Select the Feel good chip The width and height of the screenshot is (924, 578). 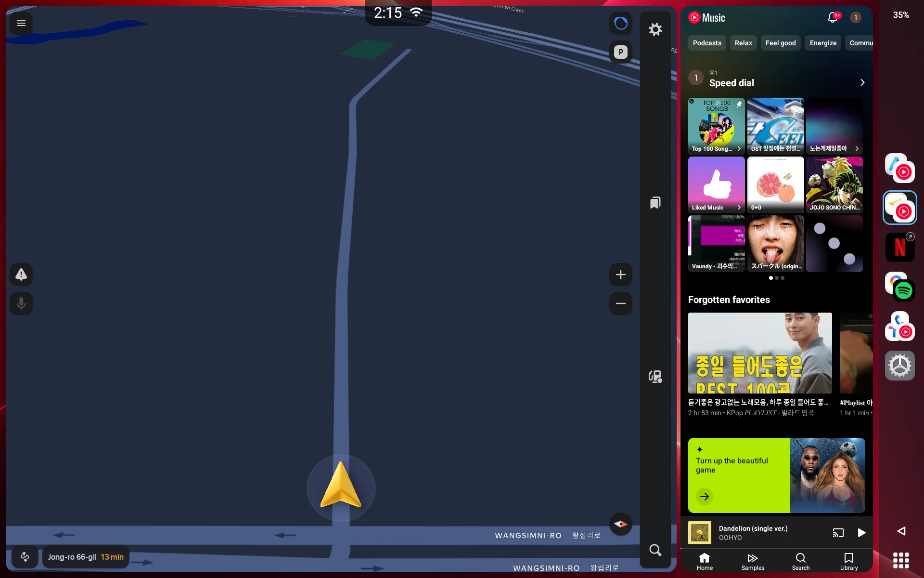[x=781, y=43]
